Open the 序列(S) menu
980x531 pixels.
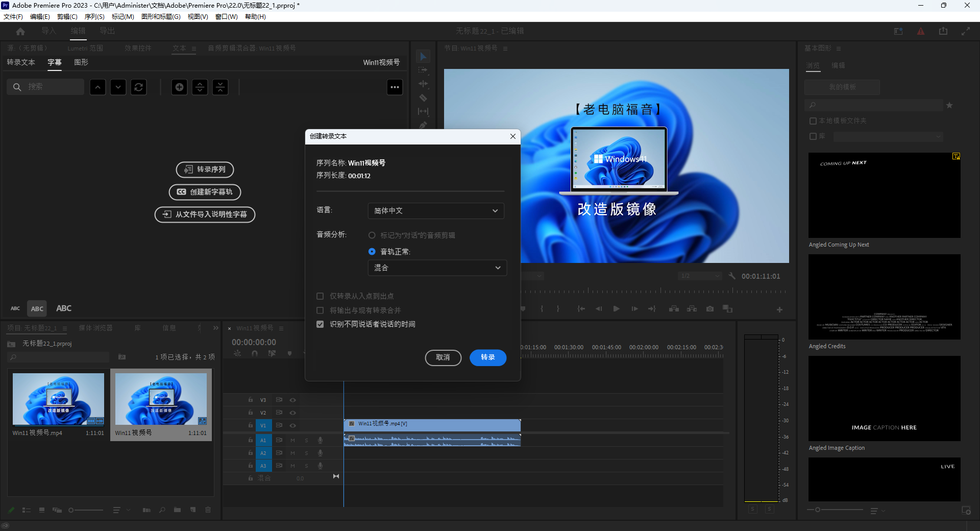coord(94,17)
